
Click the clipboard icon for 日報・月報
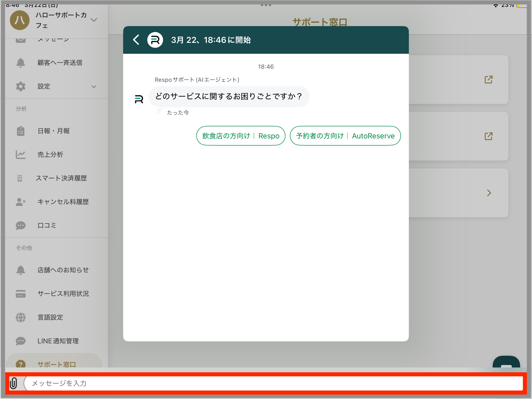21,131
